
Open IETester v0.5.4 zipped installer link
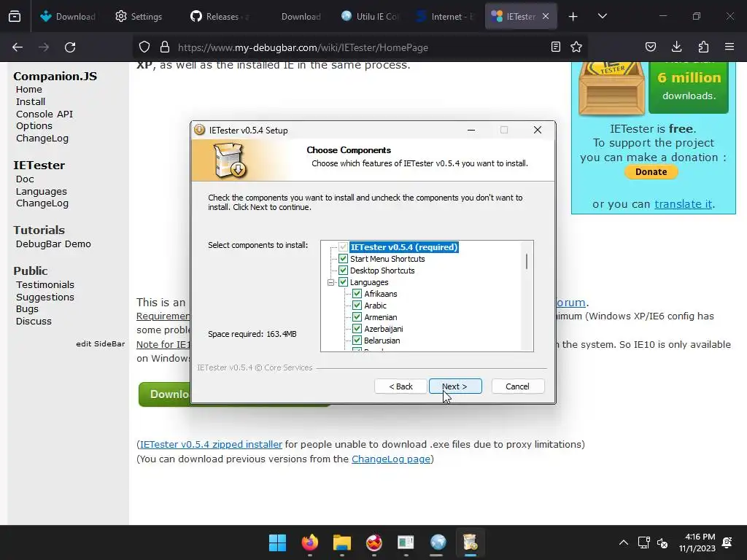[x=211, y=444]
